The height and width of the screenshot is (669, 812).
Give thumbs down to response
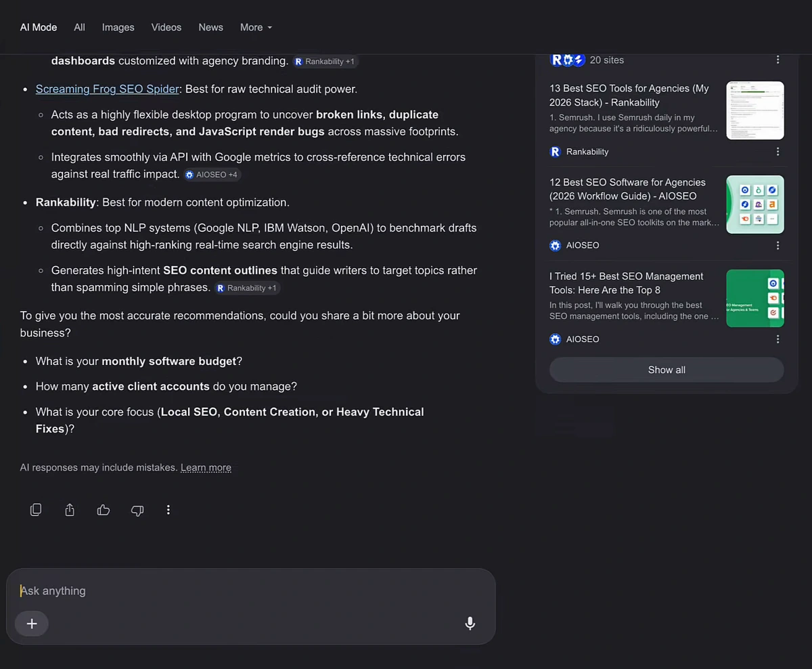(137, 510)
